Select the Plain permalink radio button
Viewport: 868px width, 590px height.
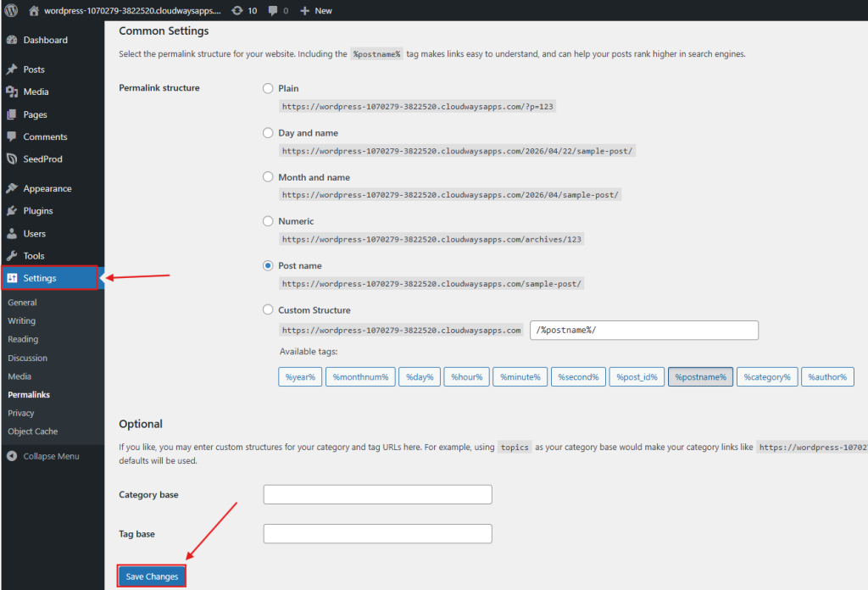[x=268, y=88]
